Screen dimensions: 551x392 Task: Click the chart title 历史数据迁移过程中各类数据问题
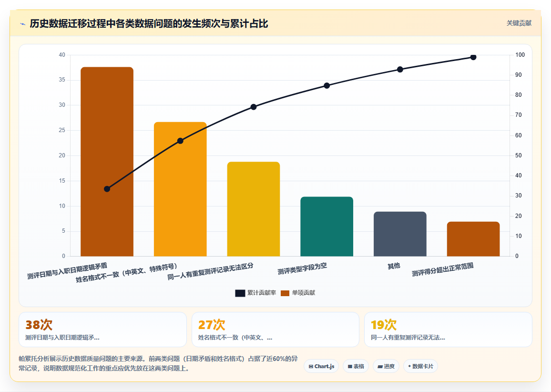pos(149,23)
